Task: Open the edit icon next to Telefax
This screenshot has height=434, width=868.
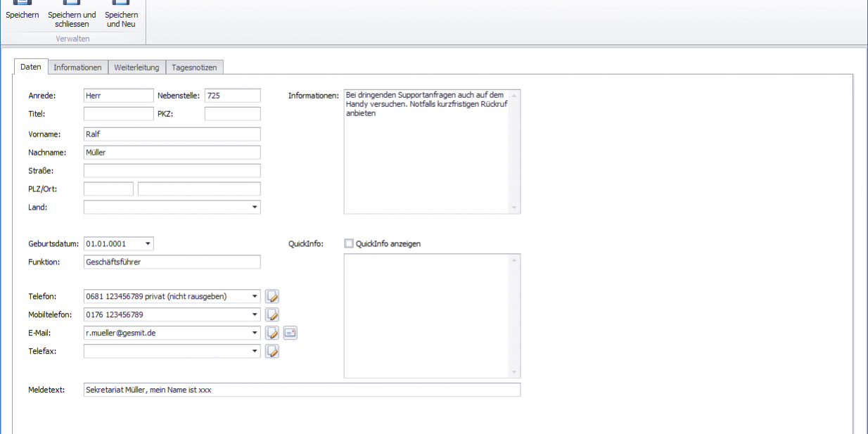Action: [x=272, y=352]
